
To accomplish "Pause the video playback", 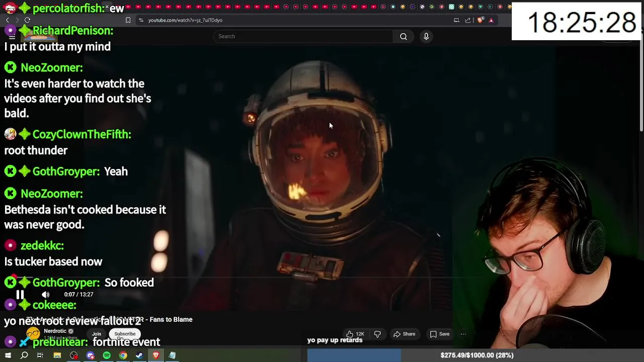I will point(20,295).
